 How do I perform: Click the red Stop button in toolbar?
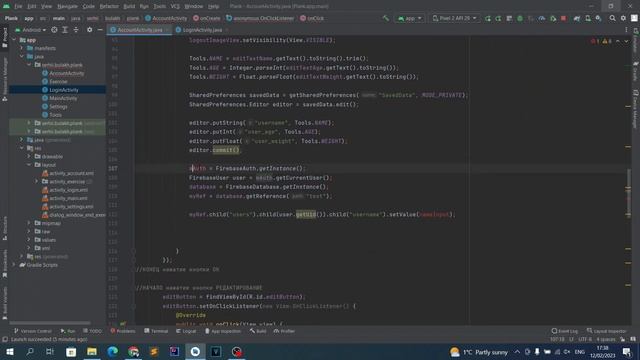tap(563, 18)
